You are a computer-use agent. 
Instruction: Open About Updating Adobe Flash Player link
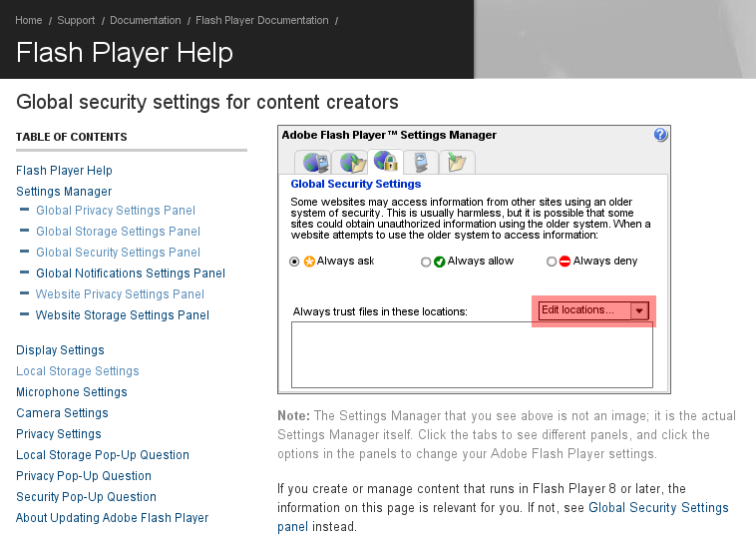[x=113, y=518]
